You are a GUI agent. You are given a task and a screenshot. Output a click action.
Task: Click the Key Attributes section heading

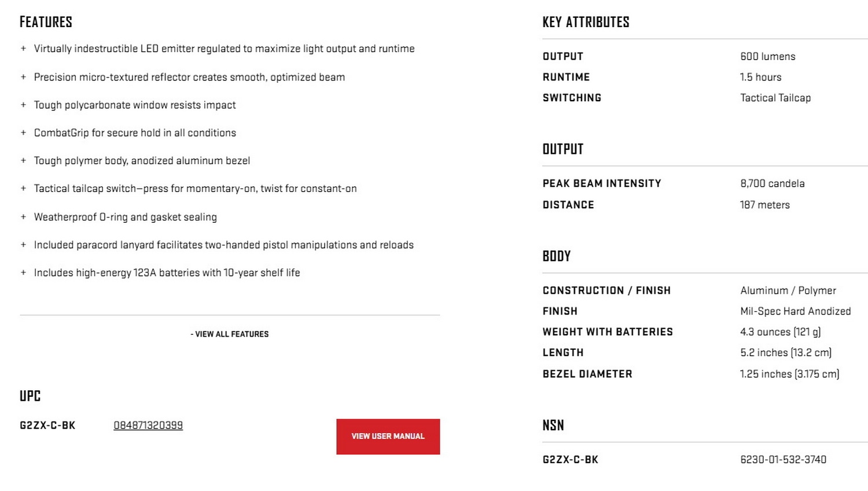pos(586,23)
